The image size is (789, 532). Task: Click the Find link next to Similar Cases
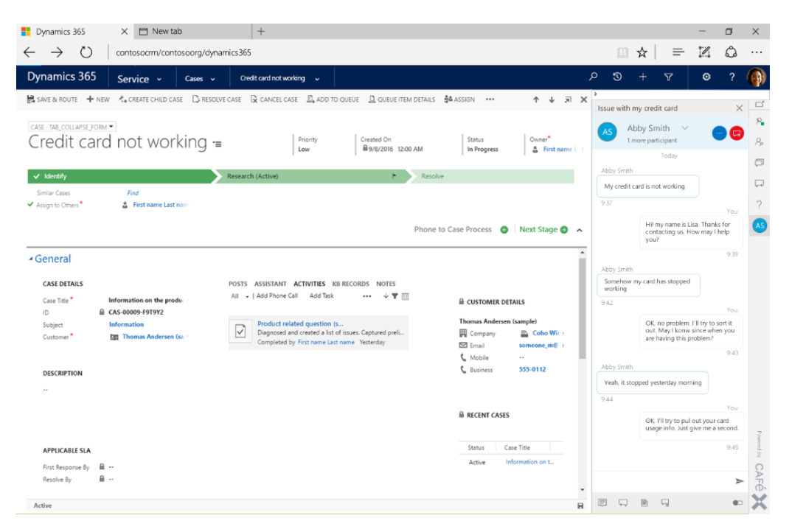coord(133,193)
